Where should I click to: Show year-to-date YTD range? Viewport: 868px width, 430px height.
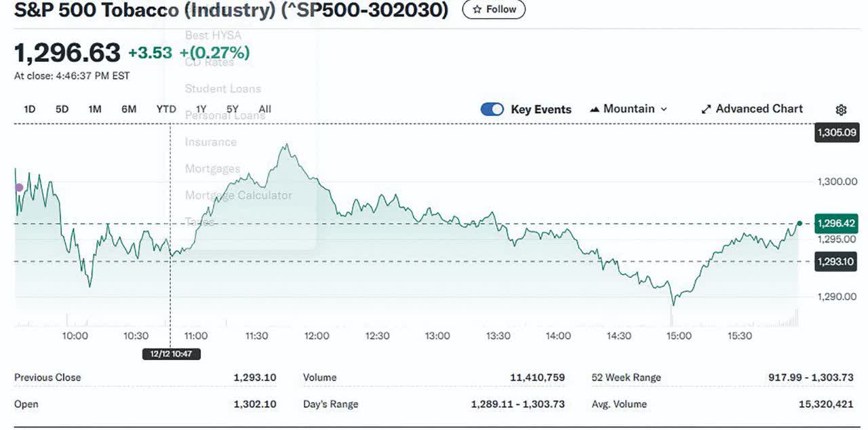[166, 109]
